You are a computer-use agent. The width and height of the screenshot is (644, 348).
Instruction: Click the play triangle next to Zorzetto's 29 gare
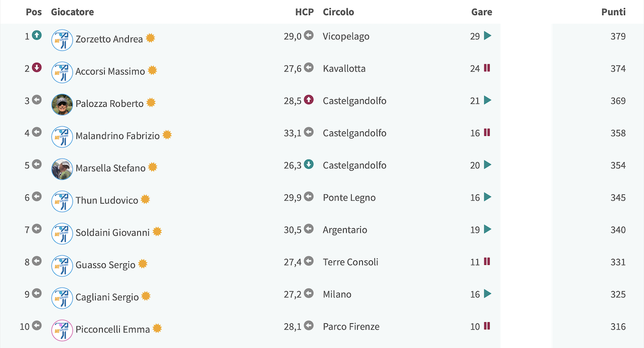coord(487,36)
